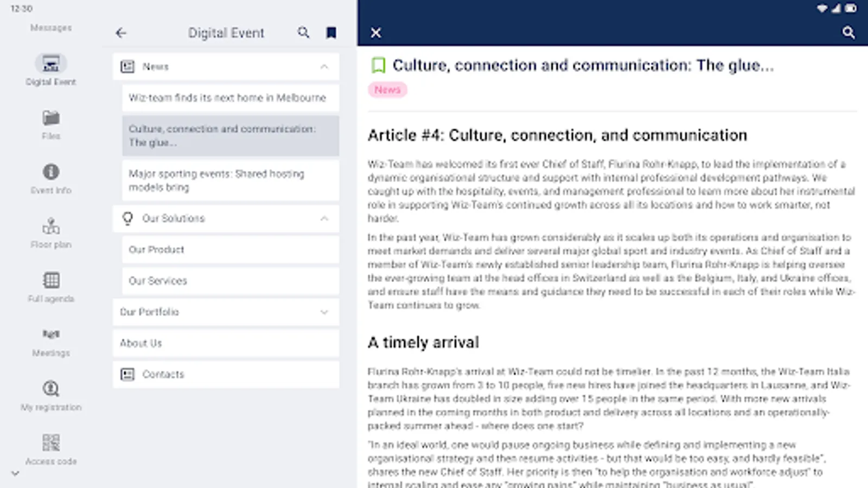Click the search icon beside Digital Event
The image size is (868, 488).
point(304,33)
